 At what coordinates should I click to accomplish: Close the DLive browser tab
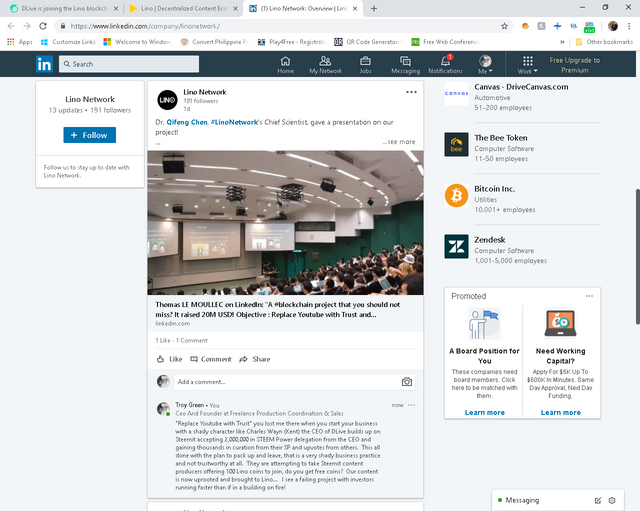pyautogui.click(x=116, y=8)
